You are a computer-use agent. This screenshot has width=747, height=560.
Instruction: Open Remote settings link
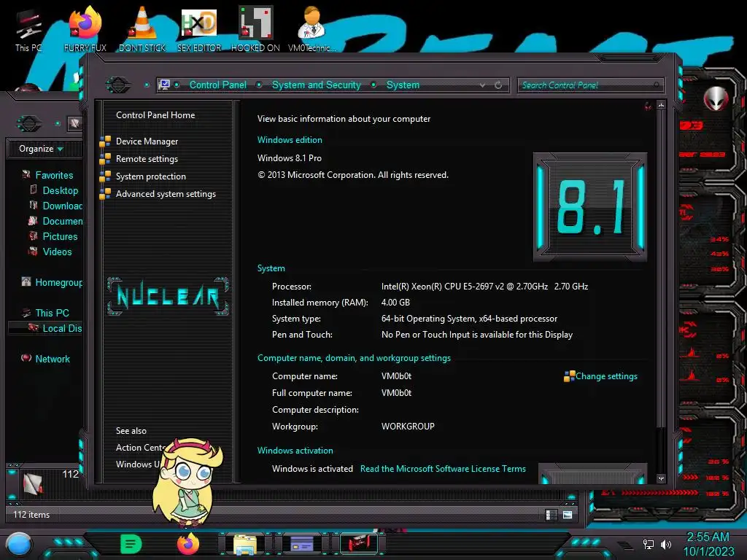pyautogui.click(x=147, y=158)
